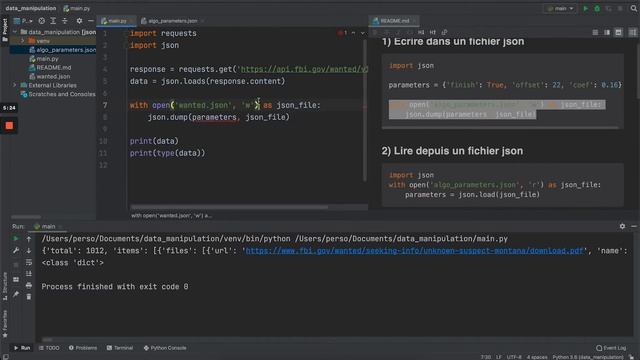
Task: Open the Problems tool window
Action: (x=83, y=348)
